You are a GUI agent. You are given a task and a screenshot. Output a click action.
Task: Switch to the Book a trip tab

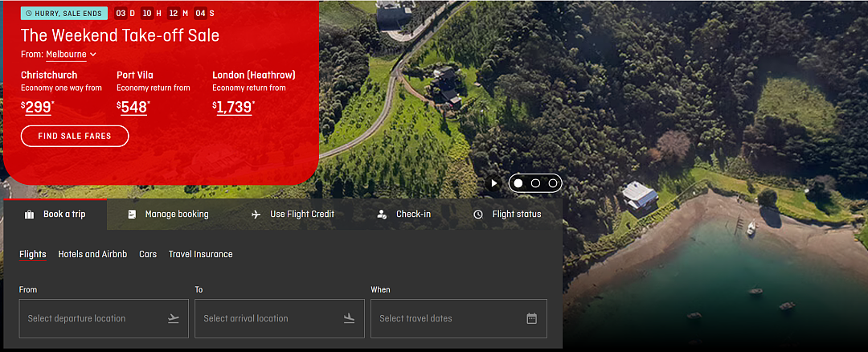pos(55,215)
